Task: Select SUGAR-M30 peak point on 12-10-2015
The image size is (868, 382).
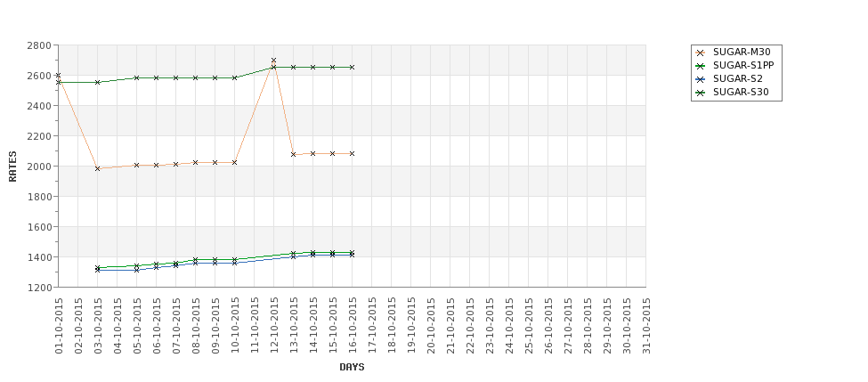Action: point(273,61)
